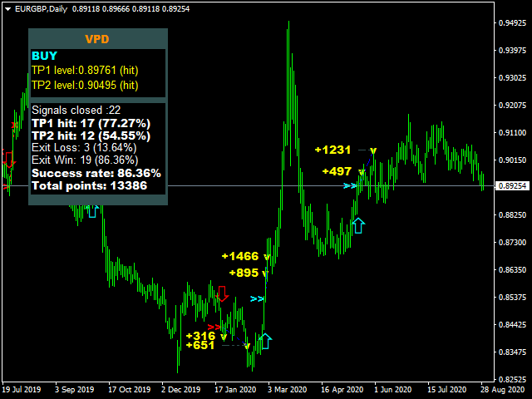Select the cyan buy arrow near March 2020
The height and width of the screenshot is (399, 532).
pos(266,341)
